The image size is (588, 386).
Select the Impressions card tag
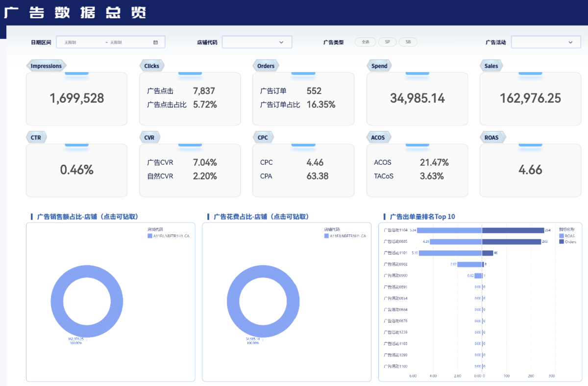pos(46,66)
